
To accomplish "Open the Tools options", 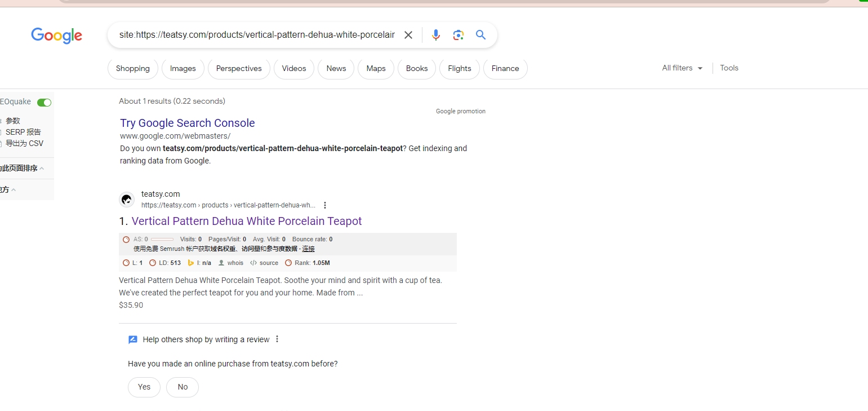I will [x=729, y=68].
